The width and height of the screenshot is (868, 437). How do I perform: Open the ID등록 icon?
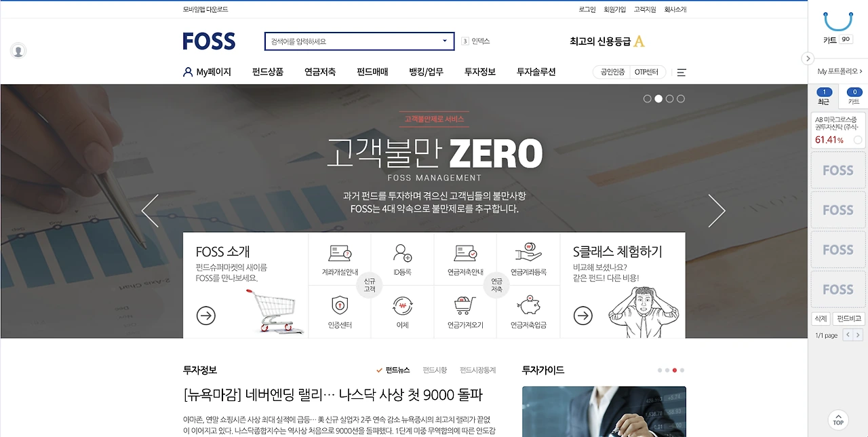403,253
